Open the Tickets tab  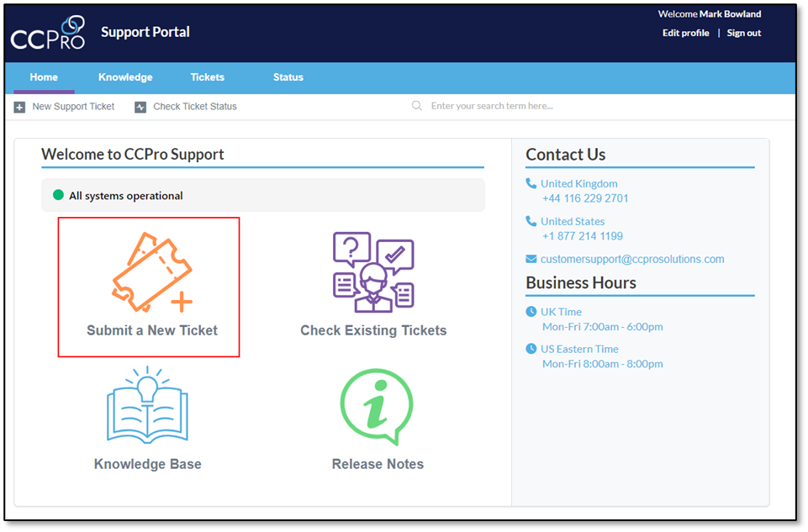coord(207,77)
